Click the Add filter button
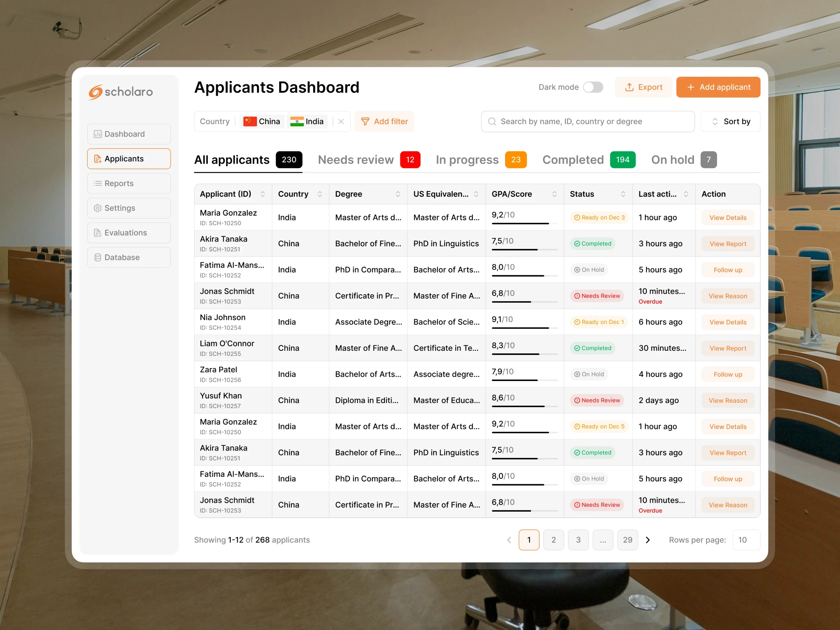Image resolution: width=840 pixels, height=630 pixels. pyautogui.click(x=384, y=122)
